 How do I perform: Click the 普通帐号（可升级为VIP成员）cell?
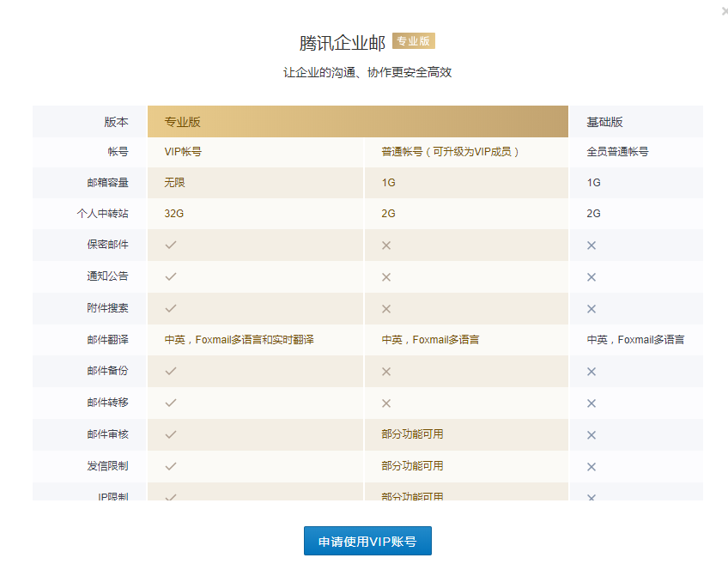[451, 151]
